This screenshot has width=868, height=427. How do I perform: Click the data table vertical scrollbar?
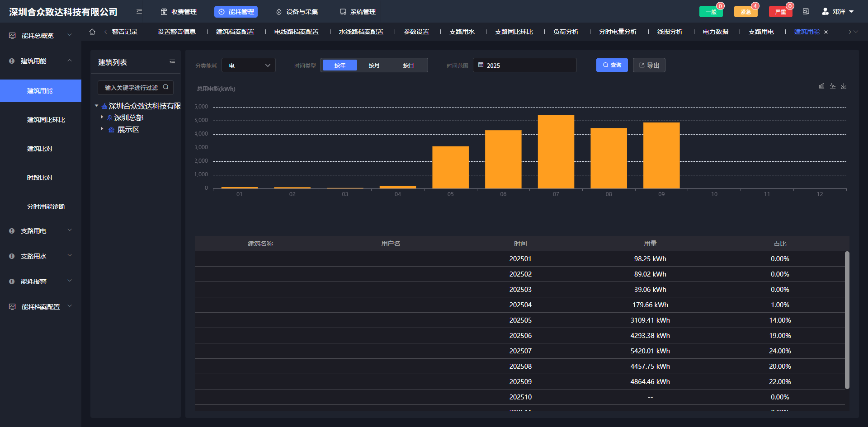pos(847,320)
